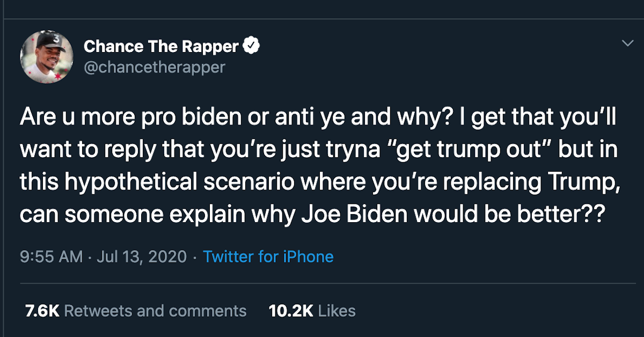This screenshot has width=644, height=337.
Task: Click the @chancetherapper handle
Action: coord(155,67)
